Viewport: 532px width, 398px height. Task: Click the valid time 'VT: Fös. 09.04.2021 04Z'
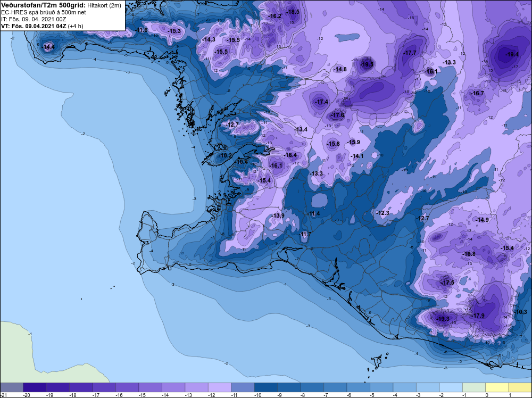coord(34,26)
